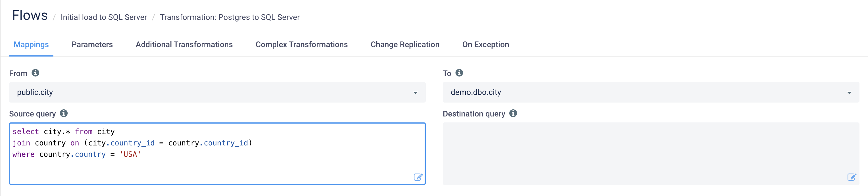Open the To dropdown showing demo.dbo.city
This screenshot has width=868, height=196.
pos(651,92)
